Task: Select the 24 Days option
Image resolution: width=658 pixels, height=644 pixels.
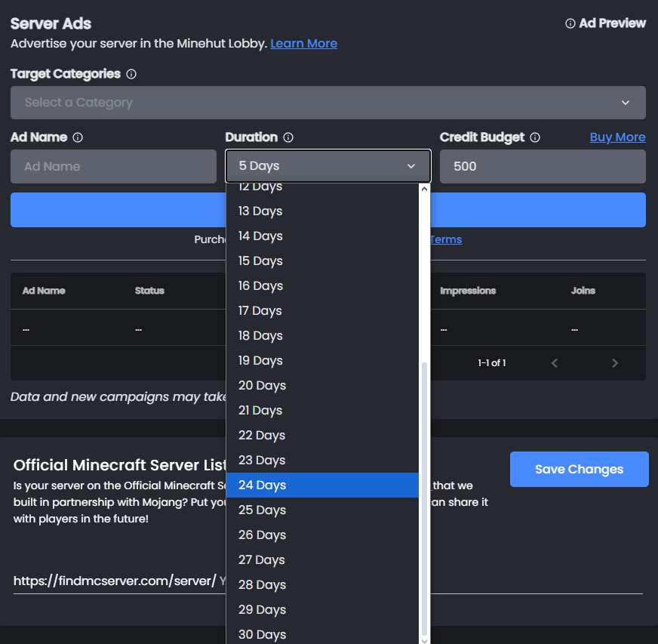Action: pos(323,485)
